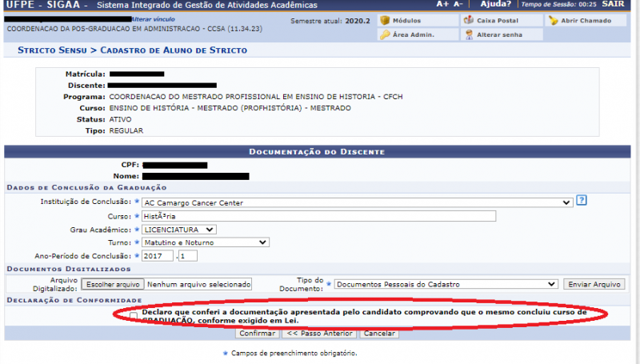640x364 pixels.
Task: Click the status value ATIVO
Action: [x=121, y=119]
